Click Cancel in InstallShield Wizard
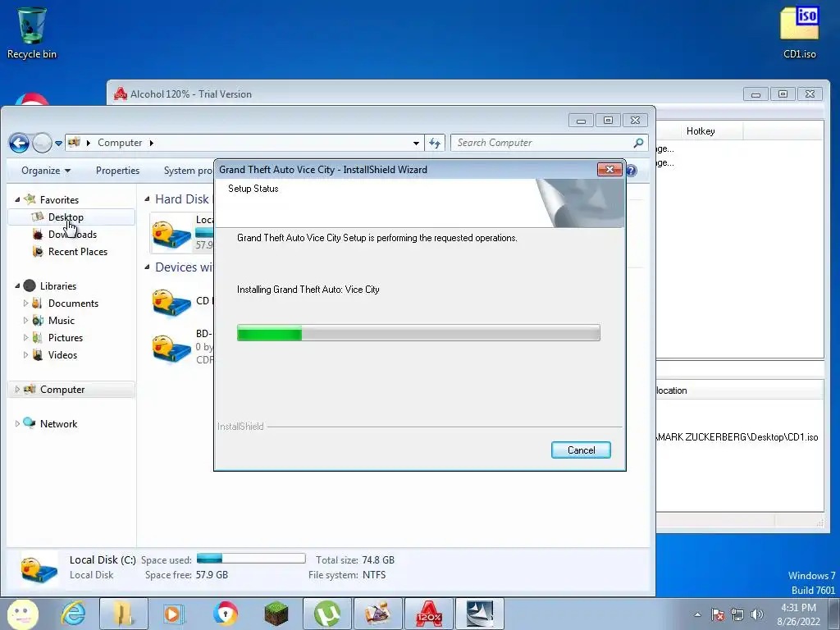Image resolution: width=840 pixels, height=630 pixels. click(x=581, y=450)
